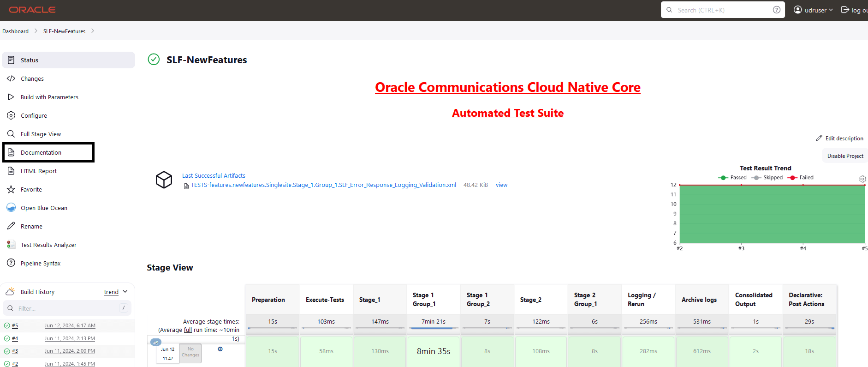Click the Disable Project button

(x=845, y=156)
